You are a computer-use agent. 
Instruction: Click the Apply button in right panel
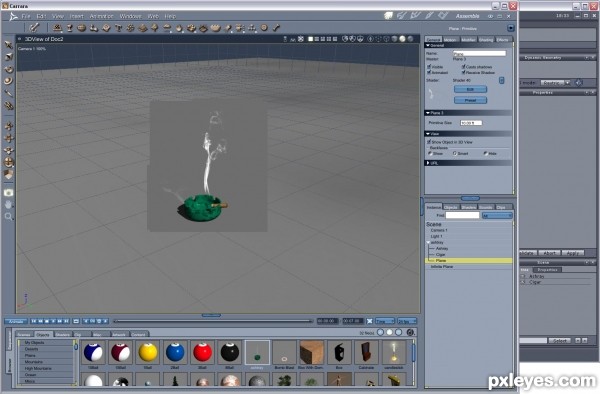pyautogui.click(x=572, y=253)
